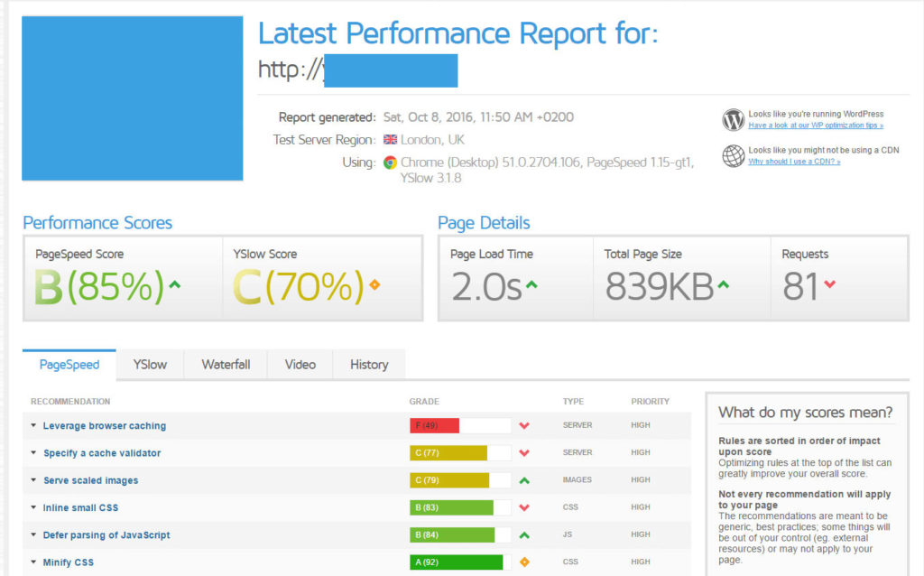
Task: Expand Defer parsing of JavaScript details
Action: (x=106, y=535)
